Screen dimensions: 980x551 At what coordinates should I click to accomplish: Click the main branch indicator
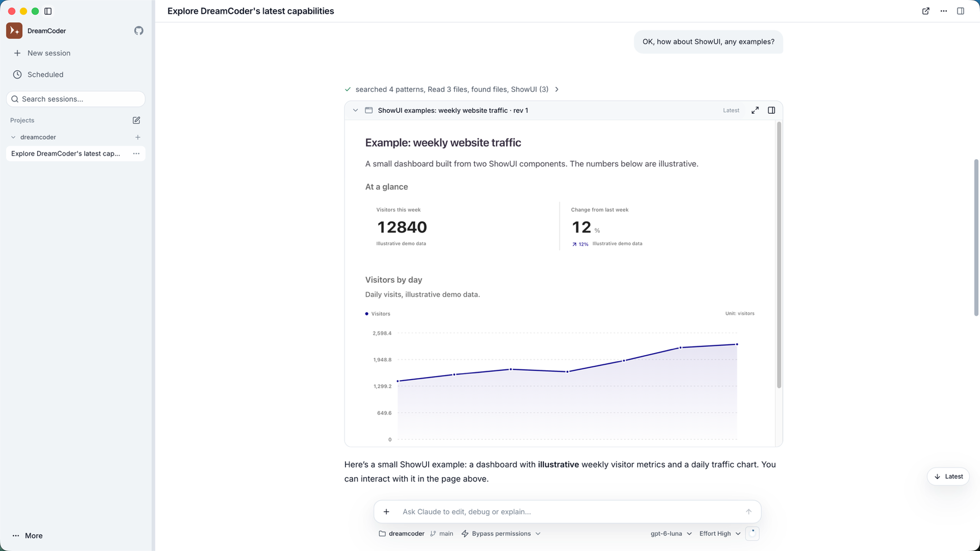[x=442, y=534]
